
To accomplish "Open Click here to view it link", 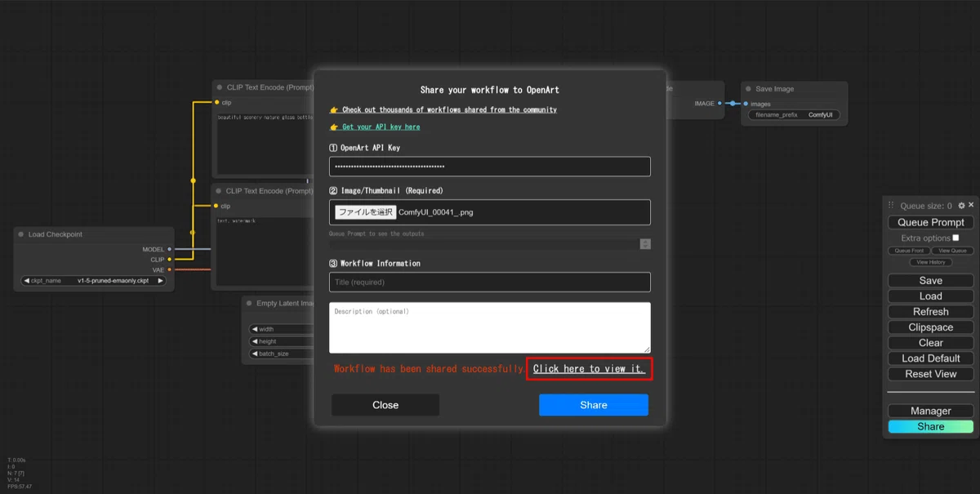I will [589, 369].
